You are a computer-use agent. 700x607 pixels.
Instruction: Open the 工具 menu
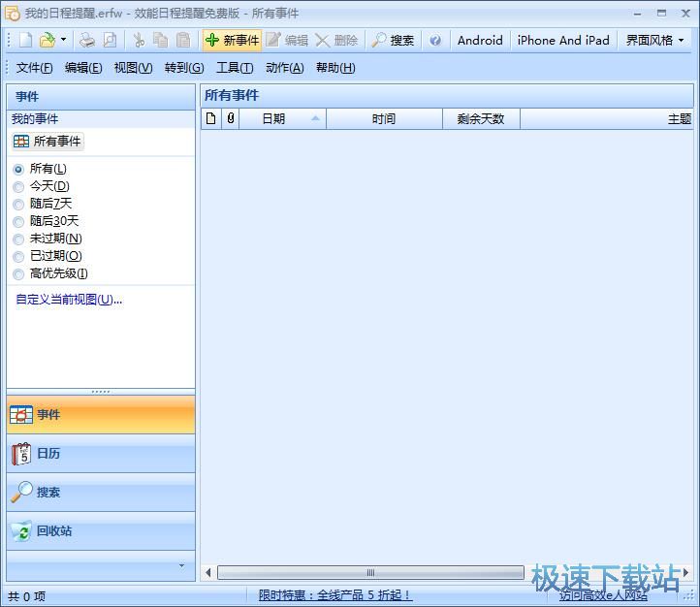point(234,67)
